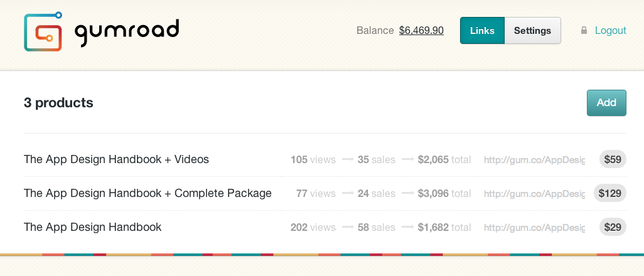The width and height of the screenshot is (644, 276).
Task: Open The App Design Handbook + Complete Package
Action: tap(148, 193)
